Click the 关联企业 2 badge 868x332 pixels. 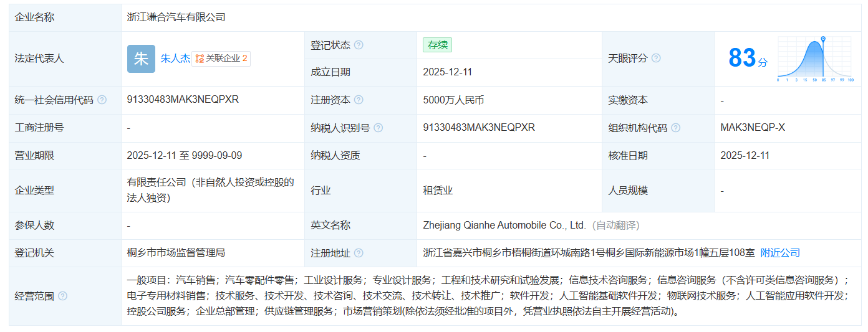point(221,59)
